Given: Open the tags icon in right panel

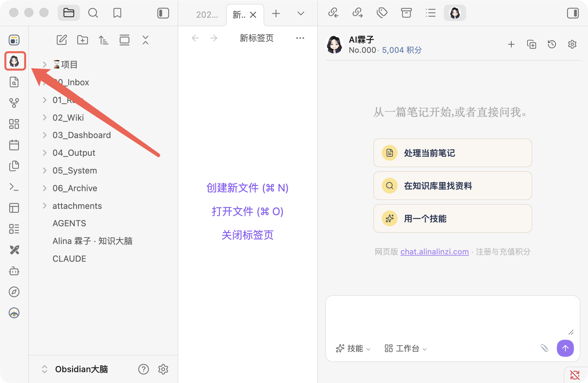Looking at the screenshot, I should click(382, 13).
